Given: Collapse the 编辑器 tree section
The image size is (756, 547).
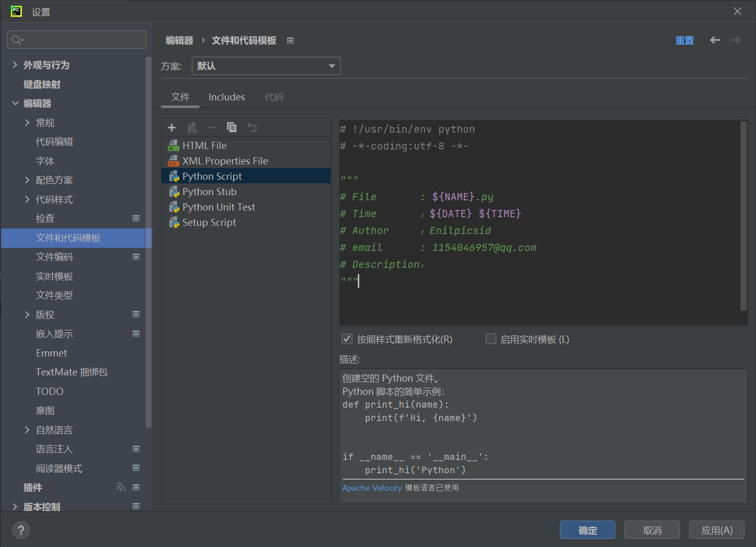Looking at the screenshot, I should click(x=15, y=103).
